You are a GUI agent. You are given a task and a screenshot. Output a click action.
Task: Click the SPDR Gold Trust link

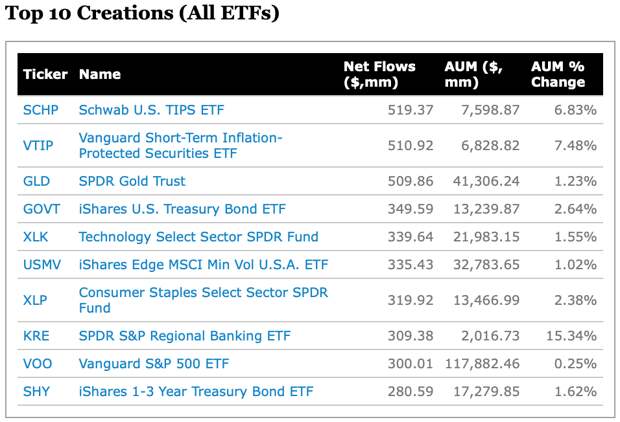tap(132, 181)
